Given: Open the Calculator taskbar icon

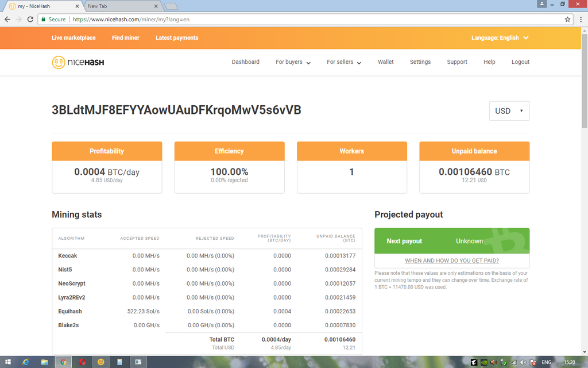Looking at the screenshot, I should [x=119, y=362].
